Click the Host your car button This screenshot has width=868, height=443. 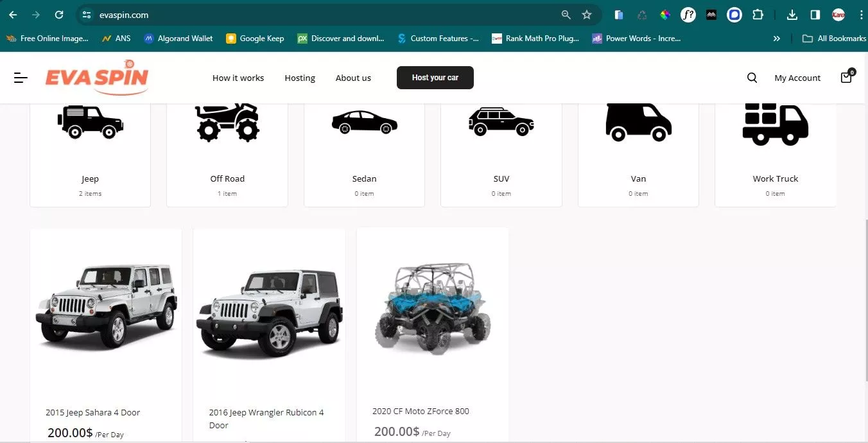click(x=435, y=78)
